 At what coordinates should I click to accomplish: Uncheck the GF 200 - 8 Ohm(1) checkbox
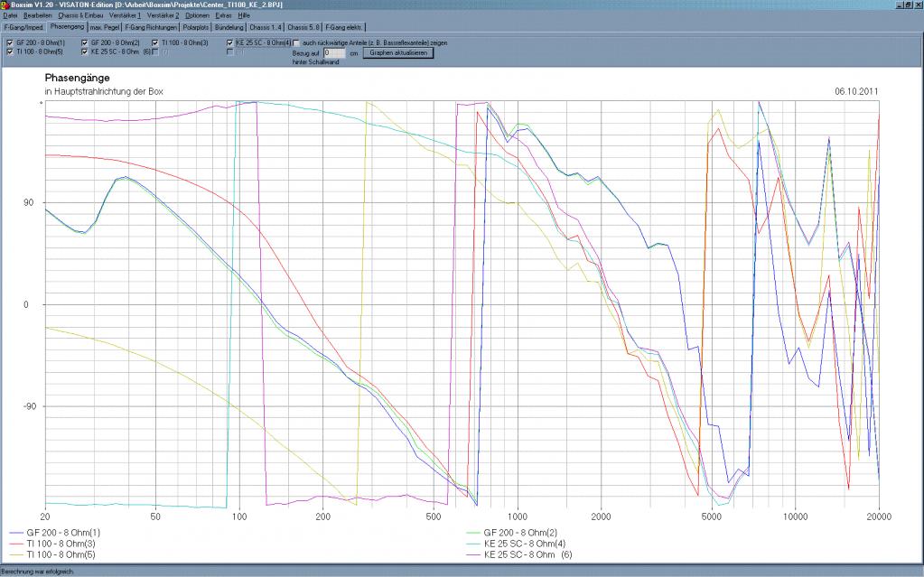[x=9, y=42]
